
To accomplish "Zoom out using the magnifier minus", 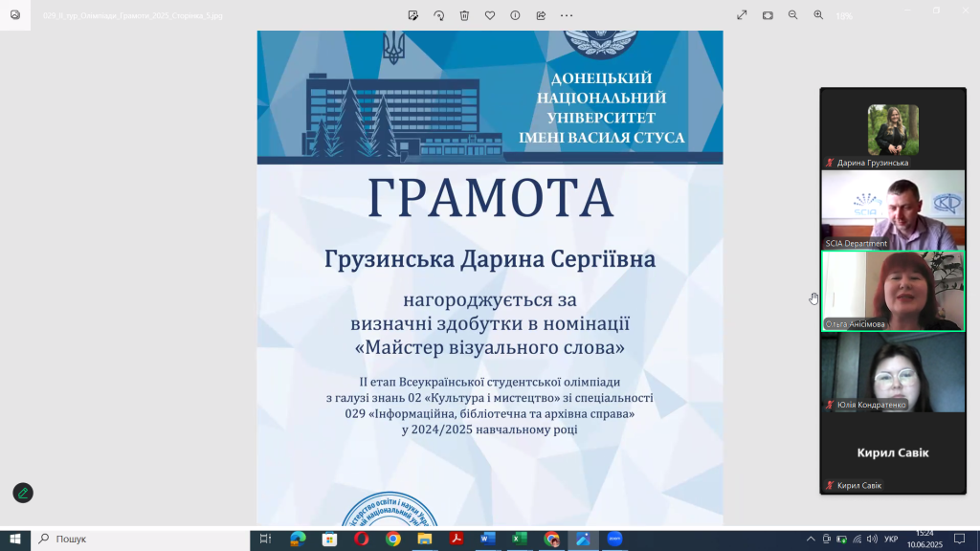I will click(792, 15).
